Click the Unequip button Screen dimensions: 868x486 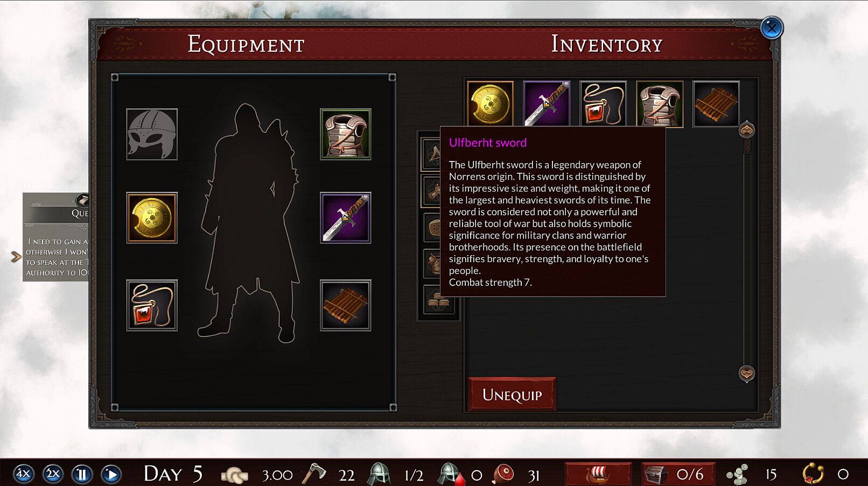(512, 395)
